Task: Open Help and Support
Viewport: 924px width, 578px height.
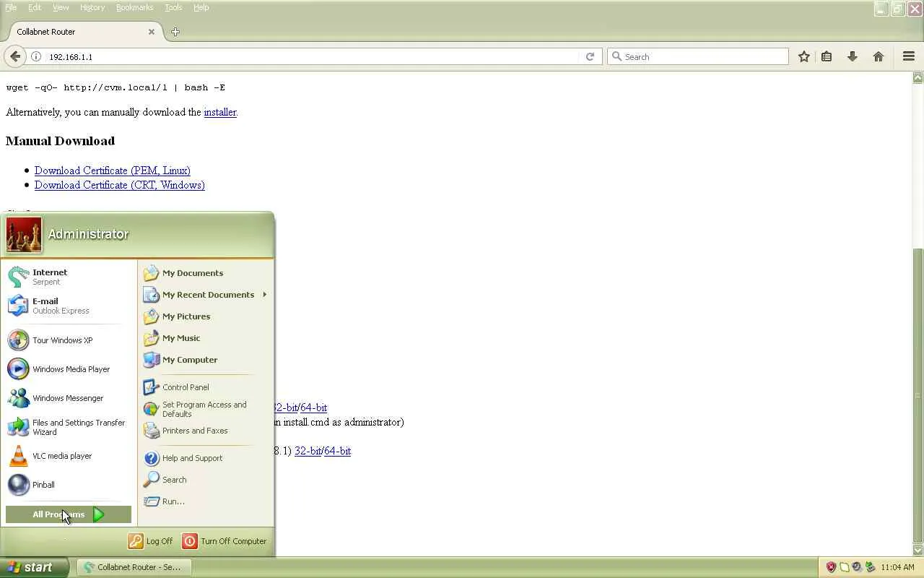Action: pyautogui.click(x=206, y=458)
